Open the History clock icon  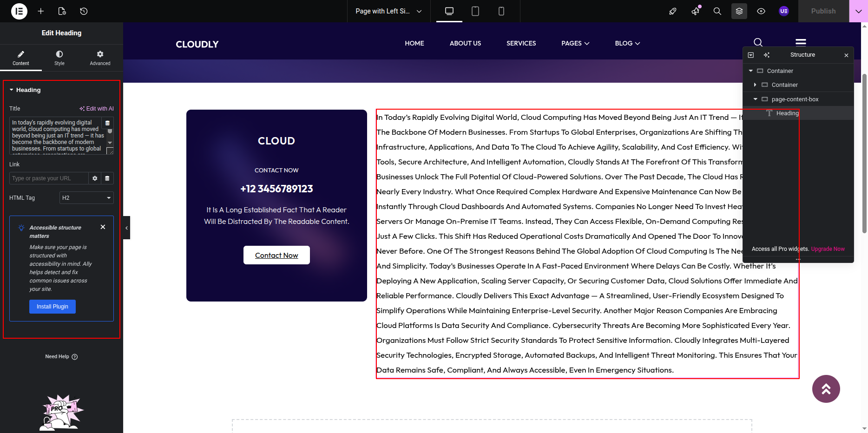pyautogui.click(x=84, y=11)
